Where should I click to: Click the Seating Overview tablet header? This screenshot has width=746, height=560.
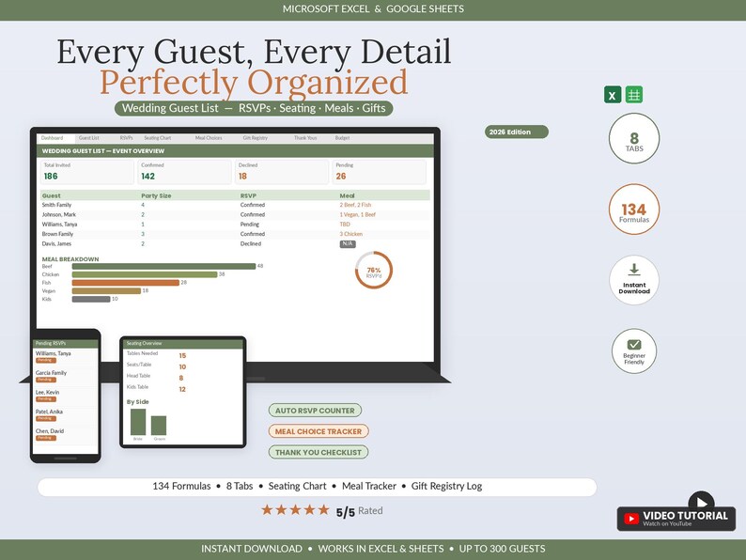pos(183,344)
